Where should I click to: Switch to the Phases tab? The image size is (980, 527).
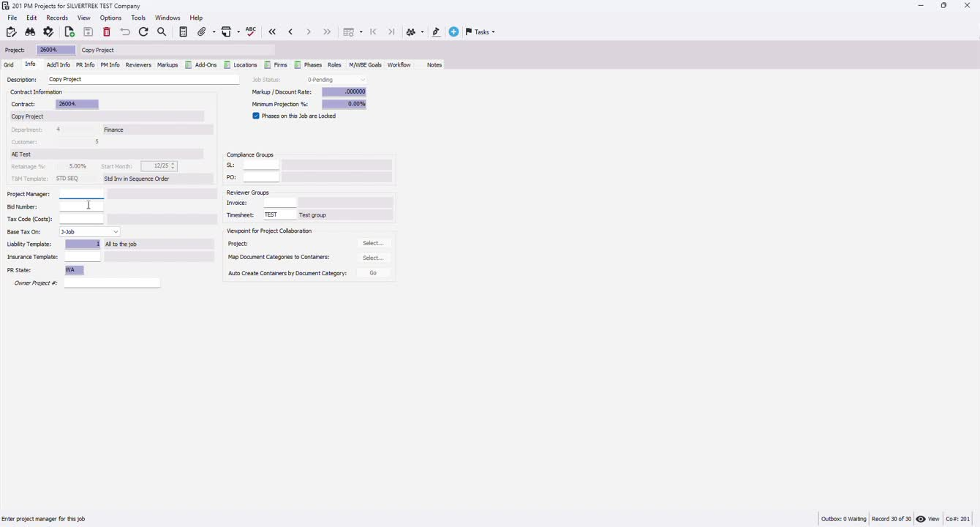(x=308, y=65)
